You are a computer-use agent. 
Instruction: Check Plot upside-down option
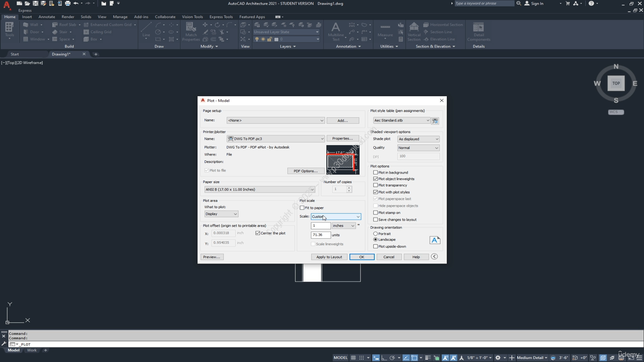coord(375,246)
